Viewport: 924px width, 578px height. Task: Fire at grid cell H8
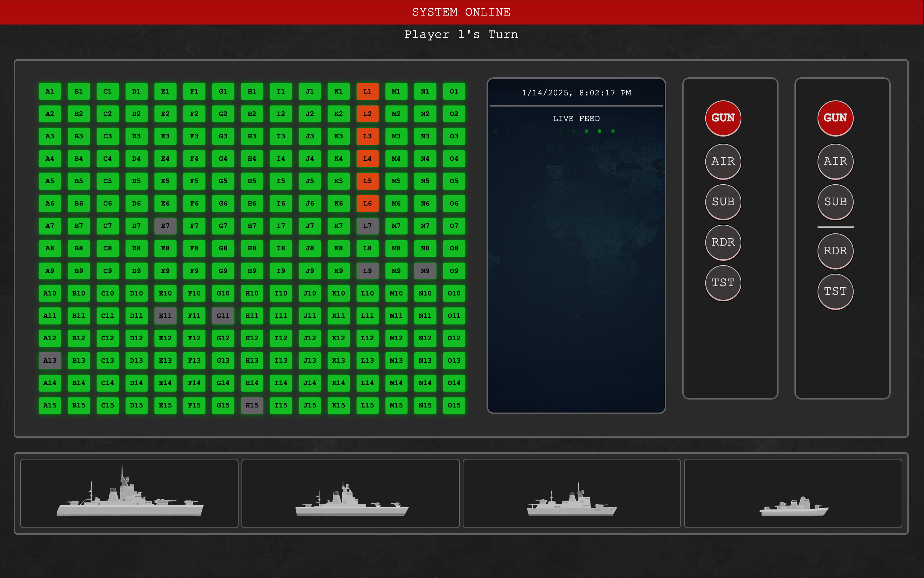[x=252, y=249]
